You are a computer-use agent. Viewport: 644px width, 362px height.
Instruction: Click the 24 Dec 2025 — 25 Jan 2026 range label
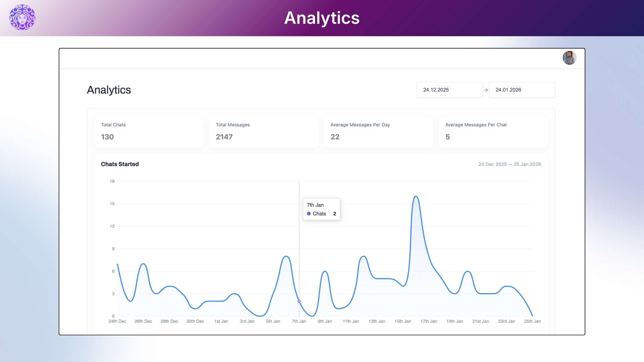click(509, 164)
